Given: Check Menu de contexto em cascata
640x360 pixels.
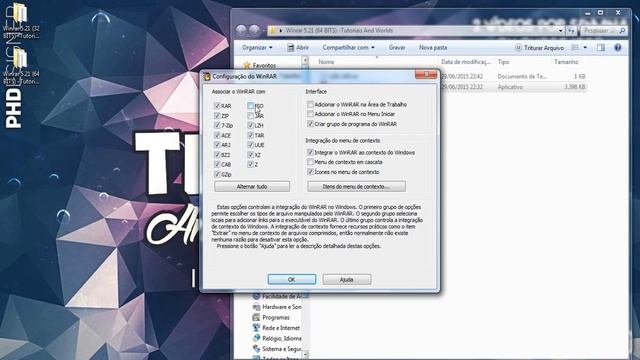Looking at the screenshot, I should 310,162.
